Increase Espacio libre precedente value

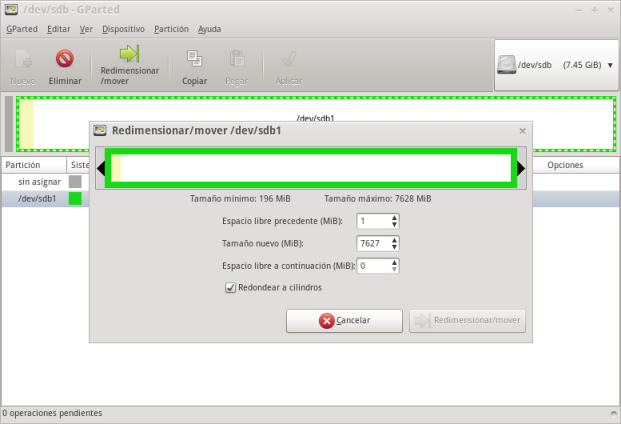394,216
